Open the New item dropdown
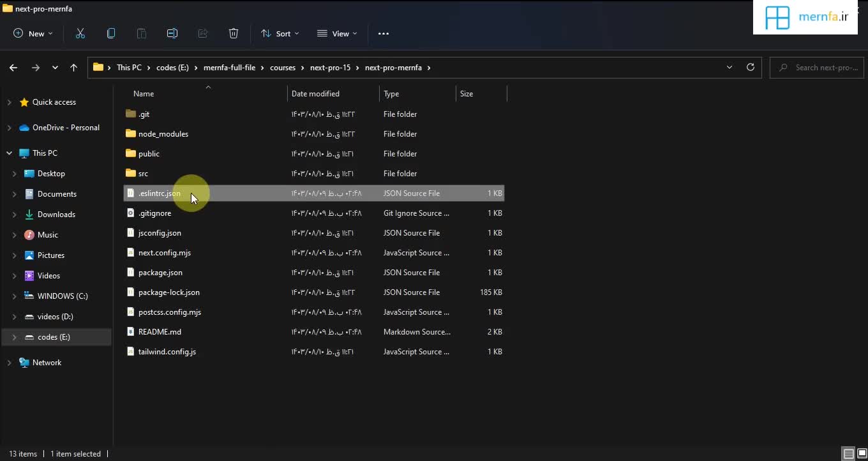 (x=33, y=34)
